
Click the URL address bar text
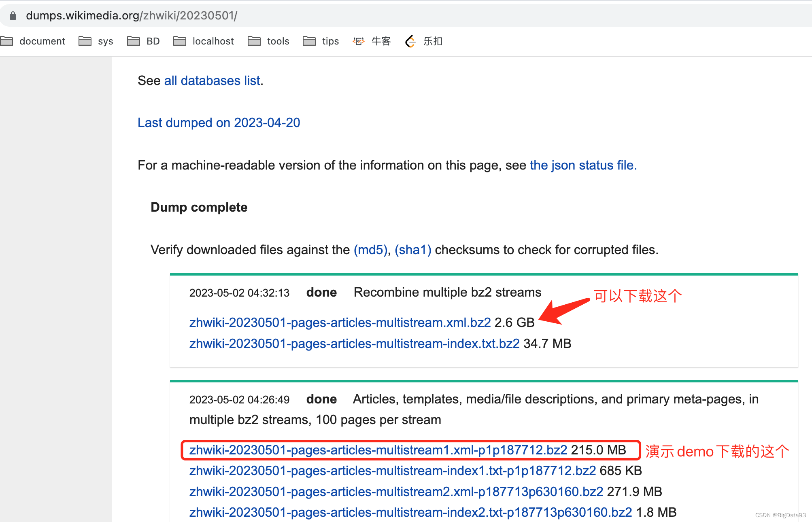[132, 16]
